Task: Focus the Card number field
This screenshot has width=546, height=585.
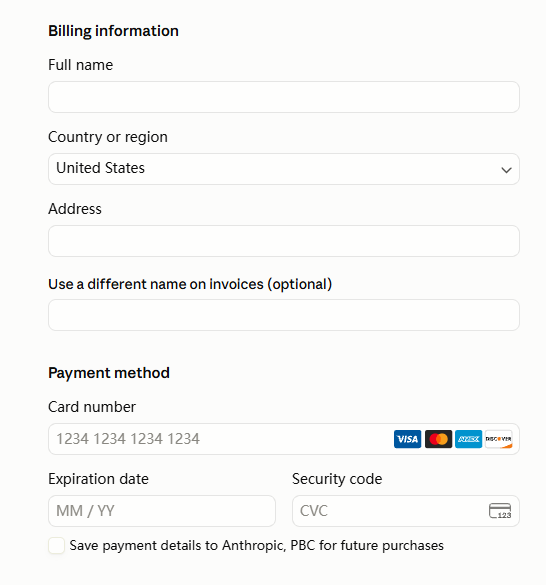Action: 284,439
